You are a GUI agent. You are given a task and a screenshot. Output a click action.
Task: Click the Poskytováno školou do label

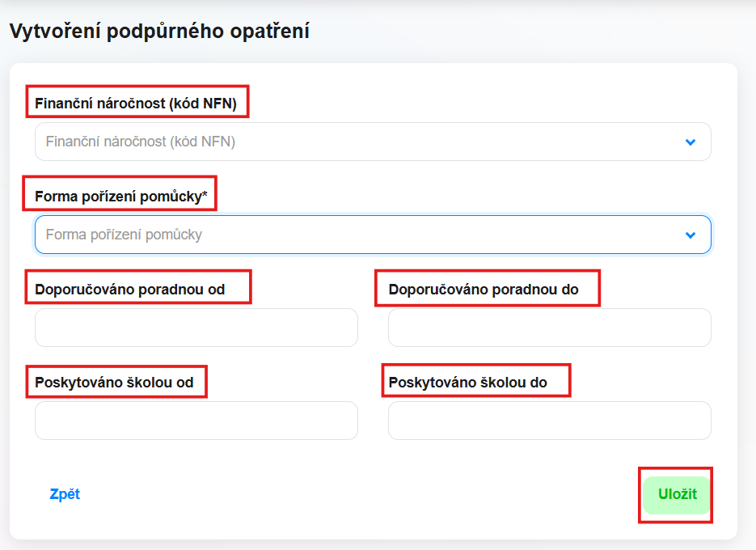[467, 383]
